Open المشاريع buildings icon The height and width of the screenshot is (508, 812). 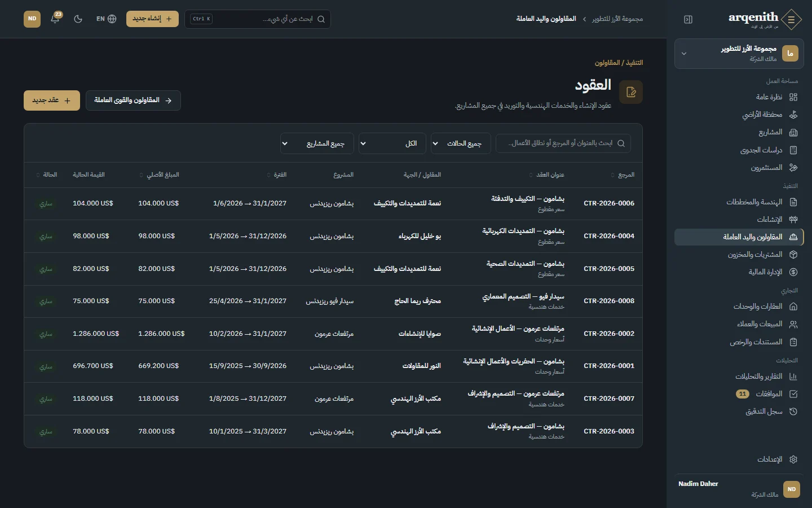tap(793, 132)
